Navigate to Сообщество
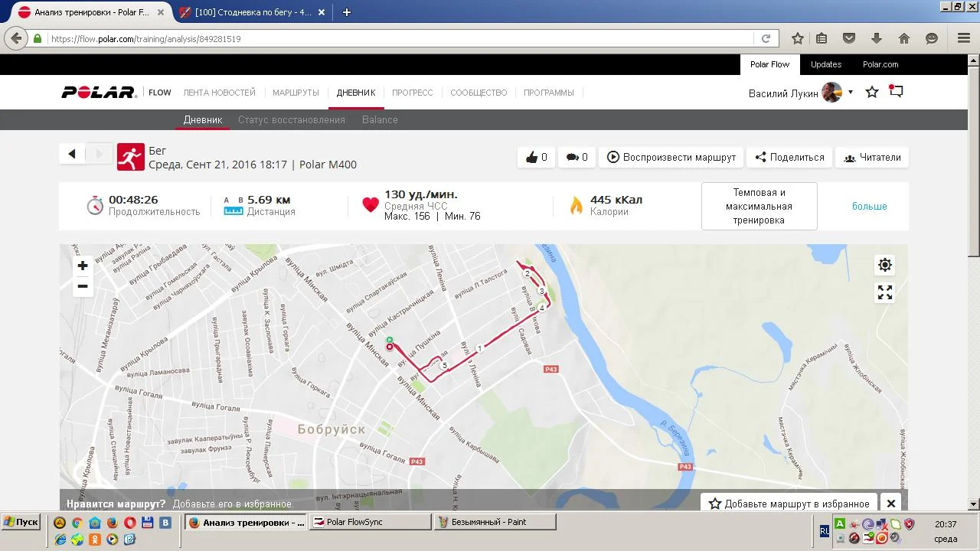 (479, 93)
